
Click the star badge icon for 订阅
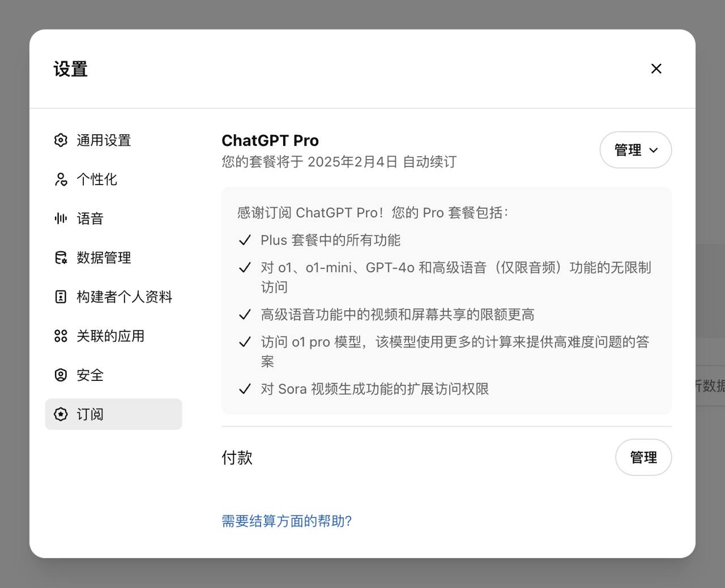coord(61,414)
